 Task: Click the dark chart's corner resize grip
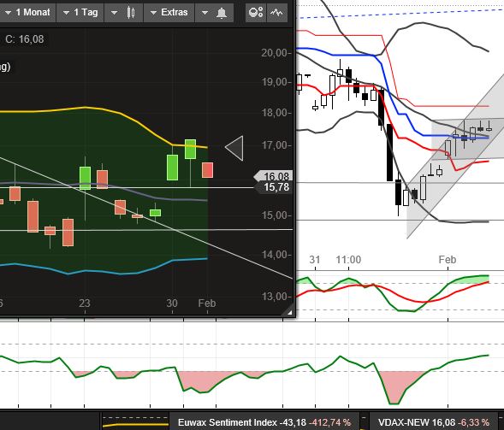[288, 311]
